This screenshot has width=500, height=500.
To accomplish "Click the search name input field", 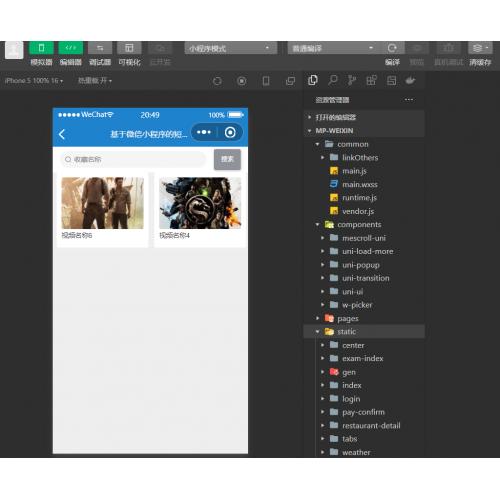I will (x=133, y=159).
